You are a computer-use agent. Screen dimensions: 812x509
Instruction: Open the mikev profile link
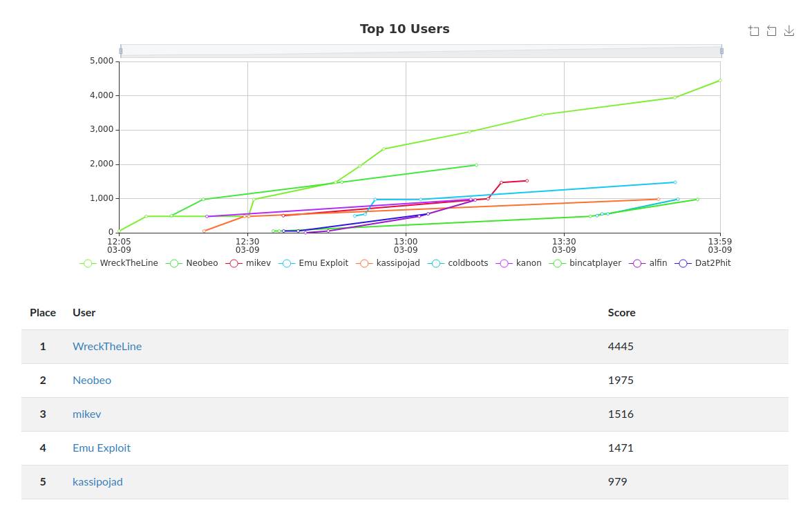point(86,414)
